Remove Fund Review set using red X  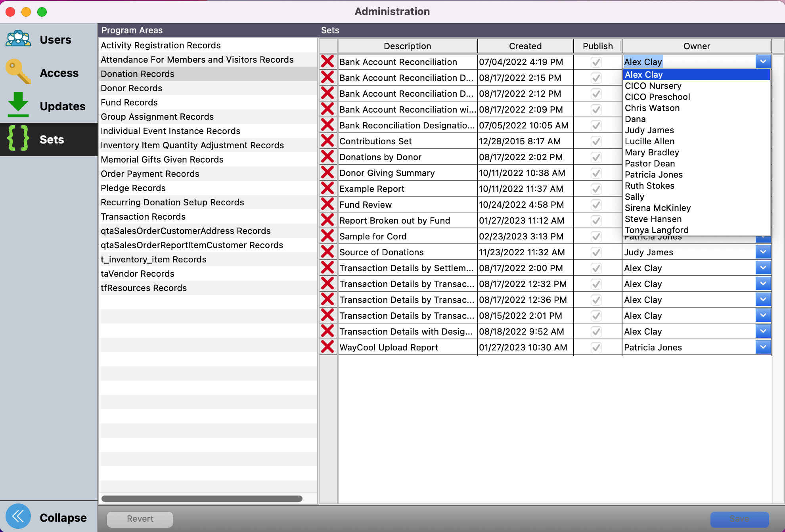(327, 205)
